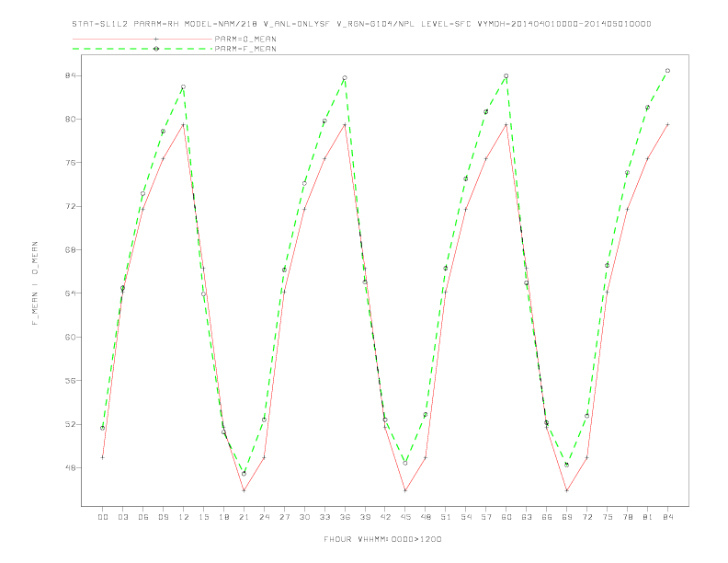Screen dimensions: 728x563
Task: Click the x-axis tick label 63
Action: [x=527, y=517]
